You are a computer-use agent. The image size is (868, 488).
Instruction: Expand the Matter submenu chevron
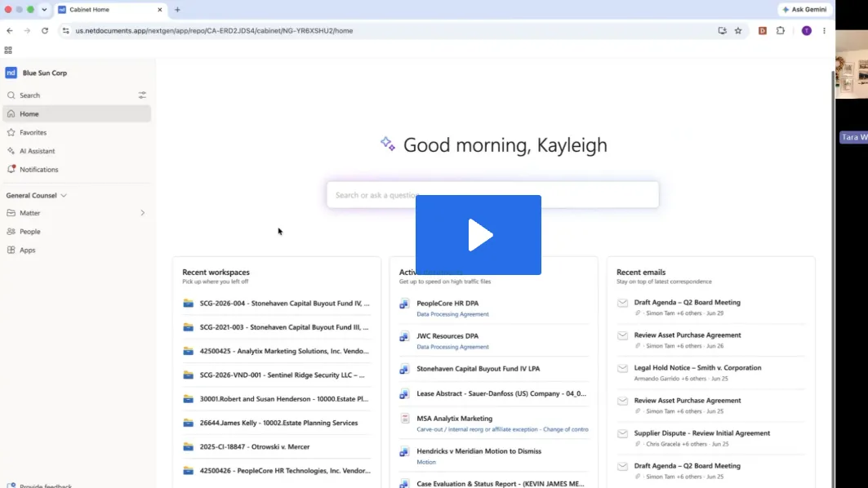tap(142, 213)
